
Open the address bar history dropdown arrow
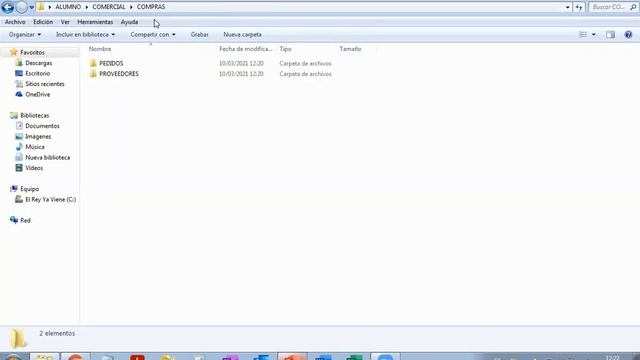tap(567, 7)
